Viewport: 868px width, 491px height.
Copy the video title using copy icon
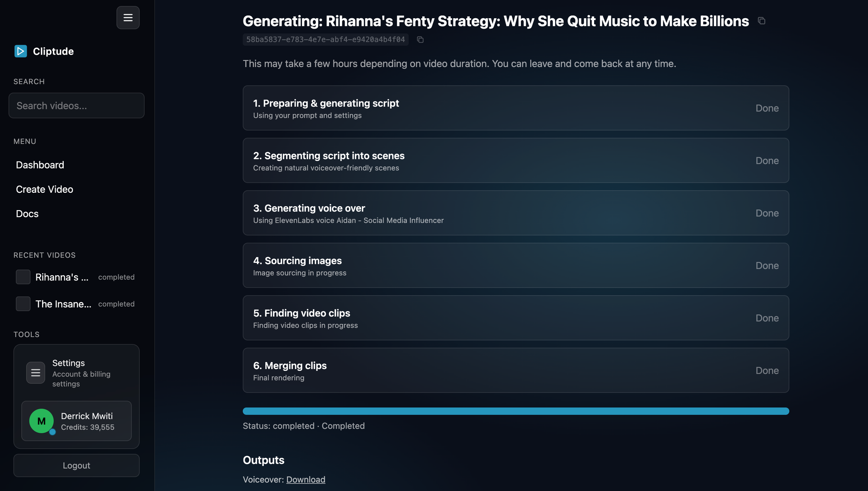(761, 21)
